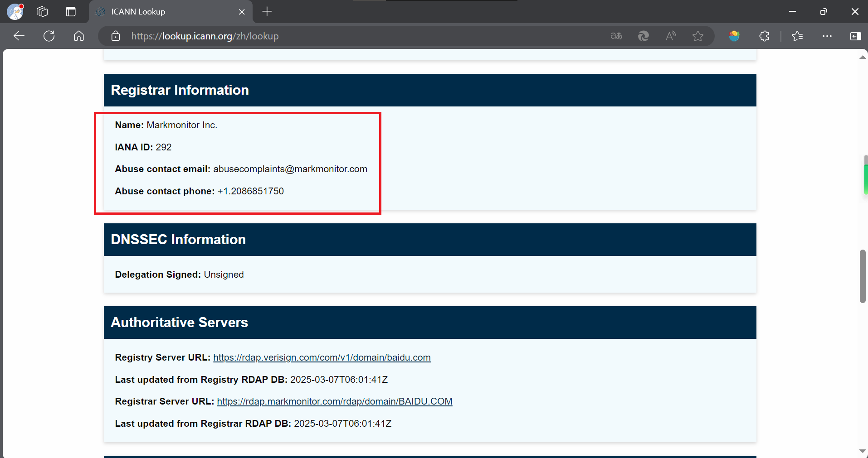
Task: Open the Registrar Server URL markmonitor link
Action: 335,401
